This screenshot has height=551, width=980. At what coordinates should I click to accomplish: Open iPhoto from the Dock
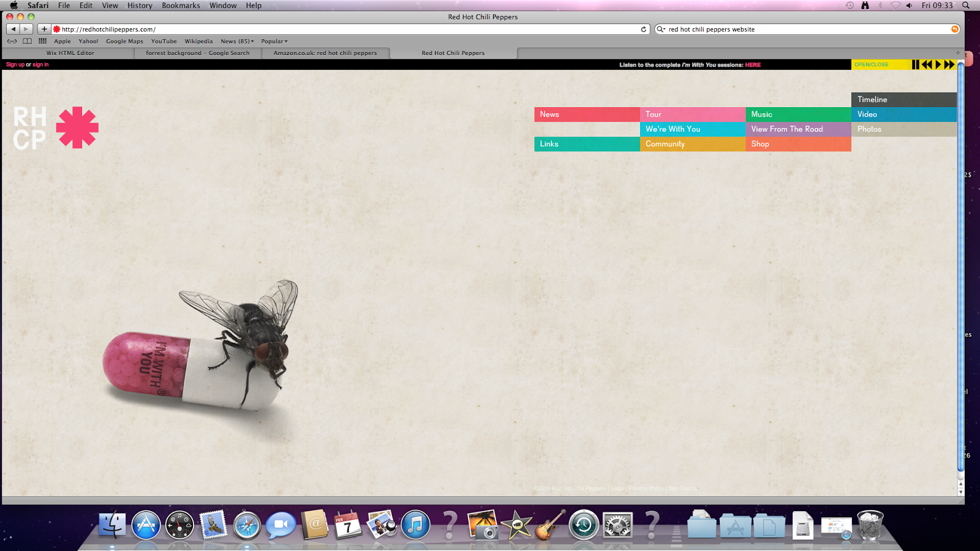tap(483, 525)
